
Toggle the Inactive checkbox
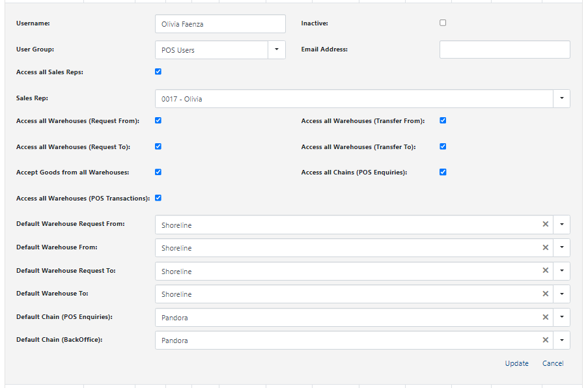point(443,23)
